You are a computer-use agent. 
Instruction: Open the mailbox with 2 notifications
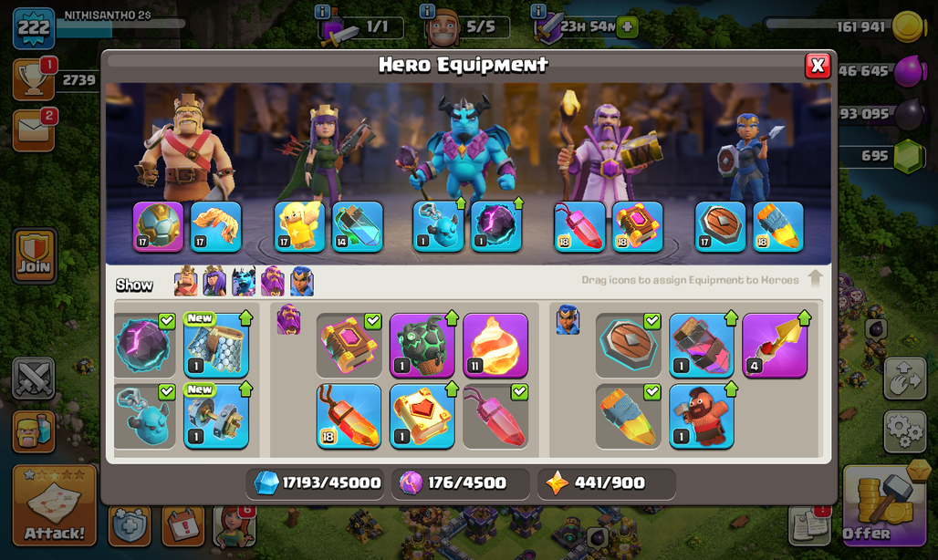[x=34, y=130]
